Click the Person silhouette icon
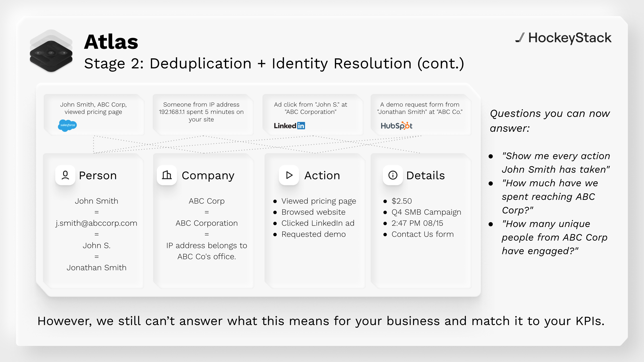The width and height of the screenshot is (644, 362). point(65,175)
